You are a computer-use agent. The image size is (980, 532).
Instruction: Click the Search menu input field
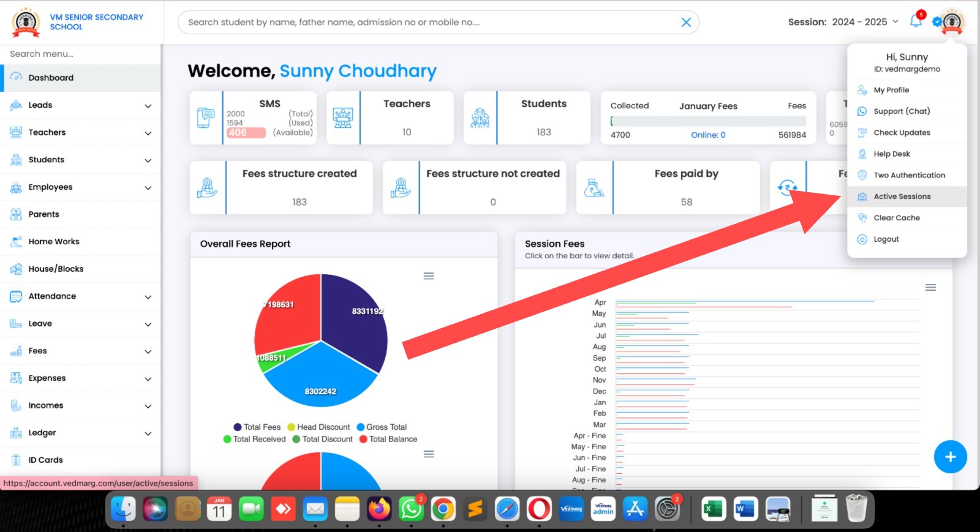(x=80, y=54)
